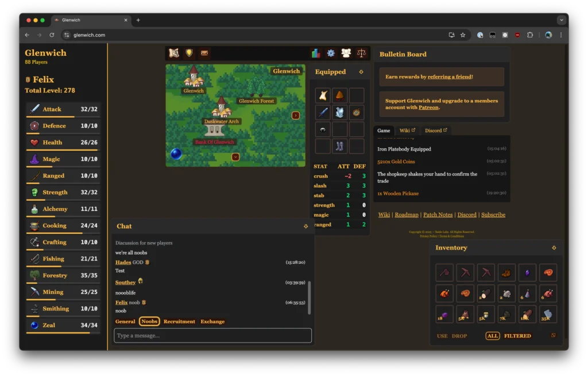The height and width of the screenshot is (376, 588).
Task: Click the chat message input field
Action: click(x=212, y=336)
